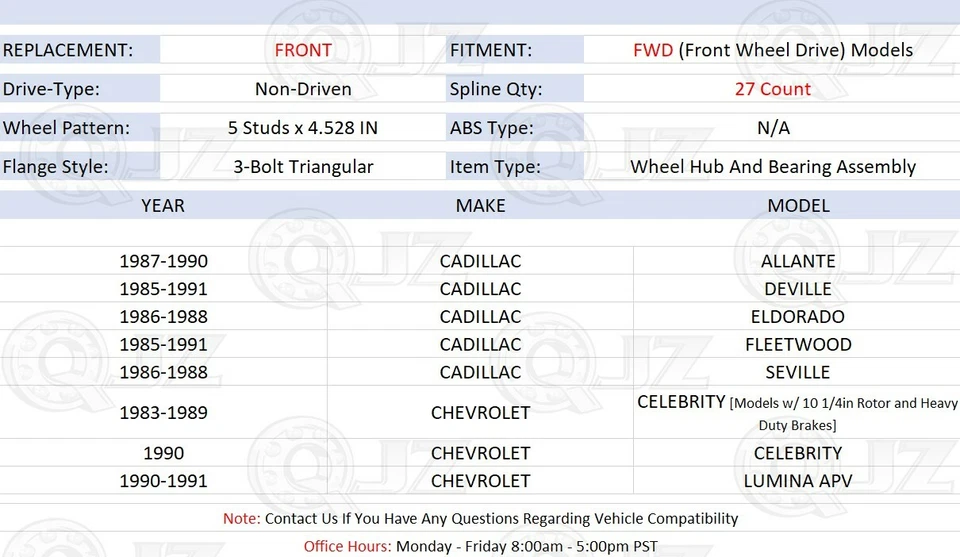
Task: Click the YEAR column header
Action: pos(163,206)
